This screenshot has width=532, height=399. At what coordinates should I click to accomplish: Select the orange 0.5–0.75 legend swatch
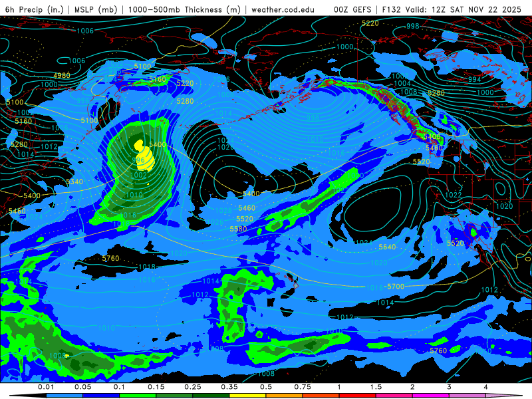285,396
